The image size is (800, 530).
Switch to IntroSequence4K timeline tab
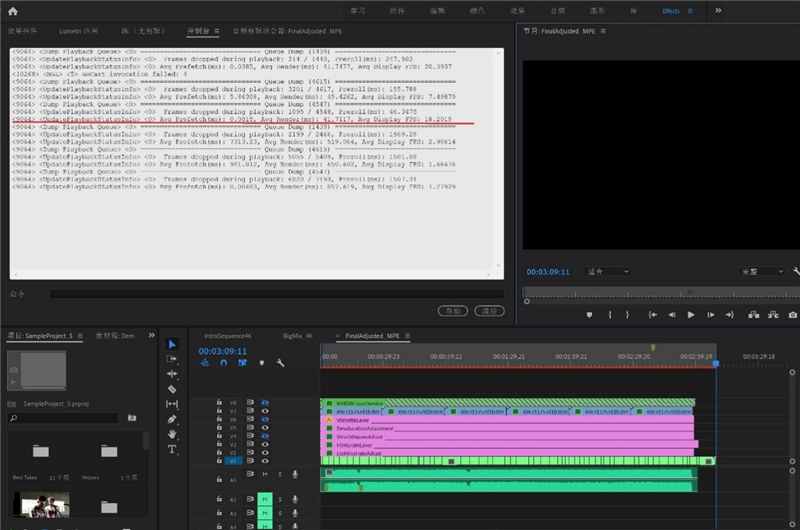click(x=228, y=336)
